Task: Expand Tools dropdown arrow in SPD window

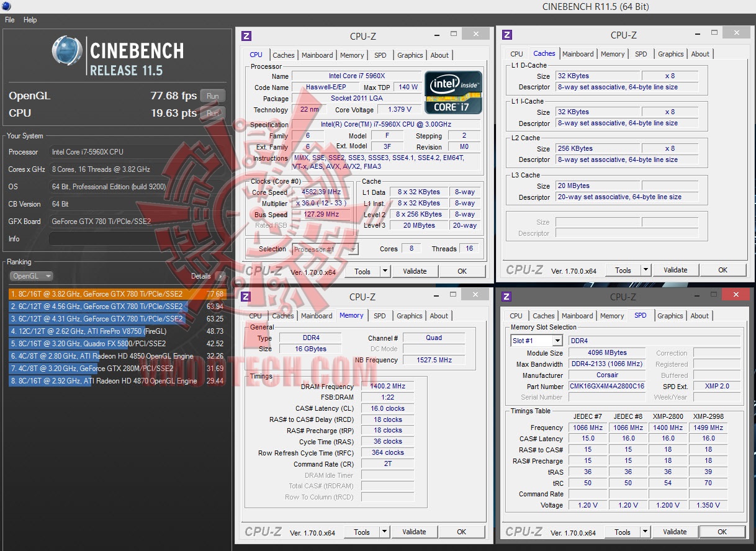Action: (x=645, y=532)
